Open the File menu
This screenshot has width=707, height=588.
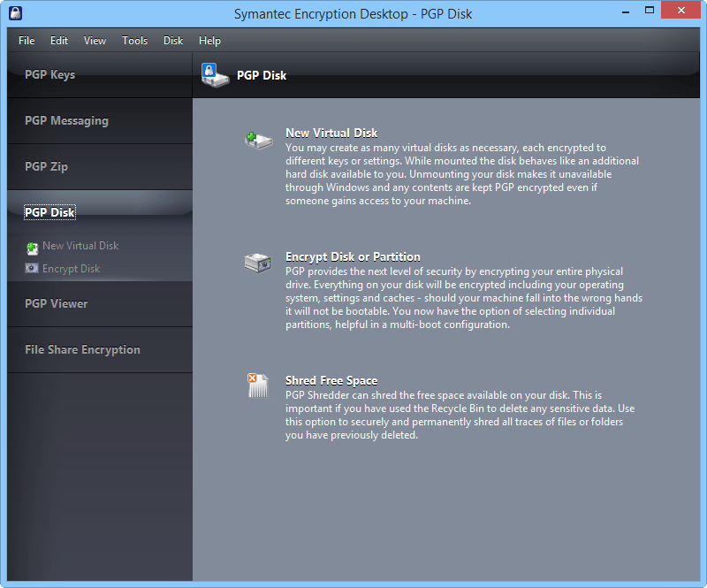point(26,41)
